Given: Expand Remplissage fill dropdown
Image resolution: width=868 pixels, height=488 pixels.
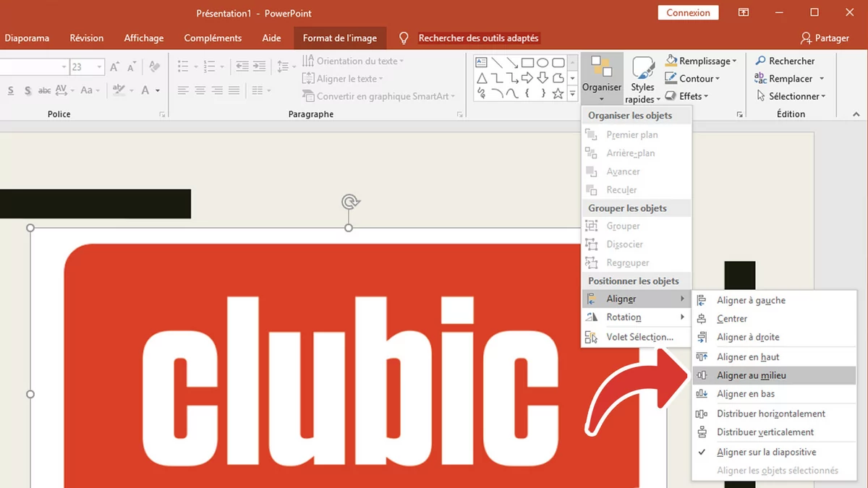Looking at the screenshot, I should coord(735,61).
